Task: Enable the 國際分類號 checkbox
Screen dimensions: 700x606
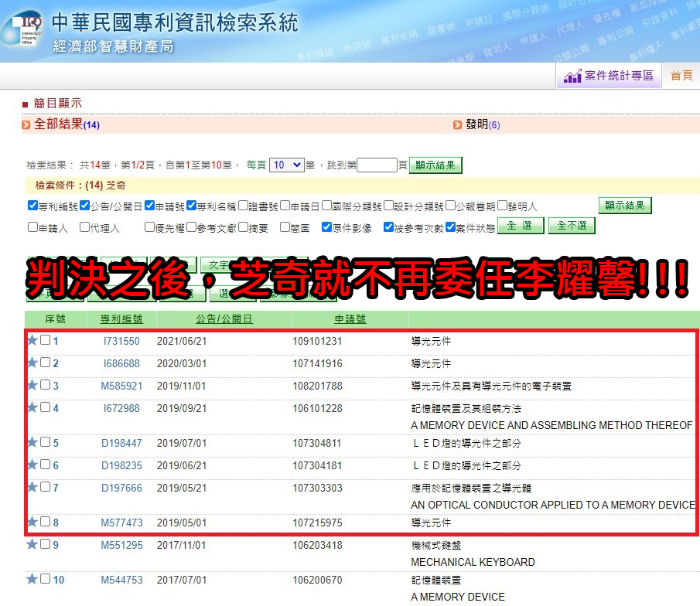Action: coord(326,206)
